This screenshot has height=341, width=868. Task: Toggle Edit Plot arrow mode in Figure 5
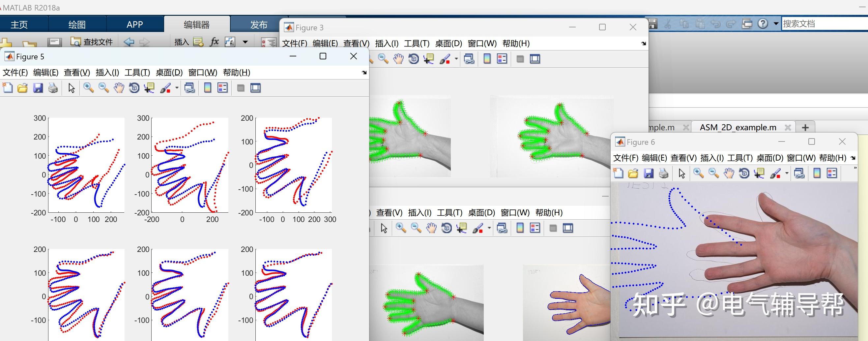(x=71, y=88)
